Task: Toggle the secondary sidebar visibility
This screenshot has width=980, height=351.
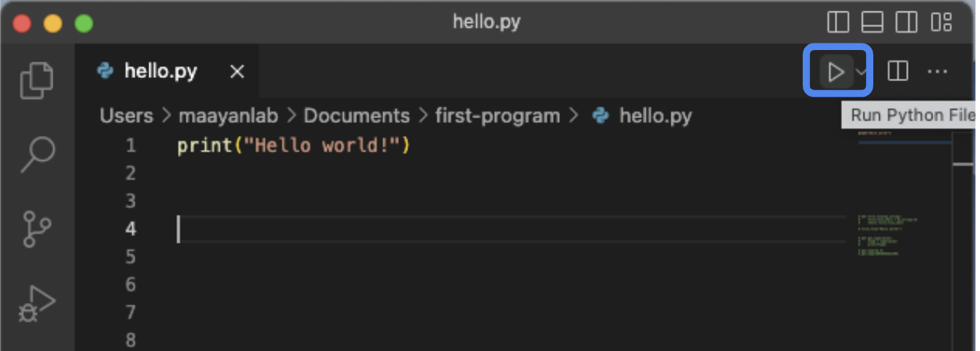Action: (x=907, y=21)
